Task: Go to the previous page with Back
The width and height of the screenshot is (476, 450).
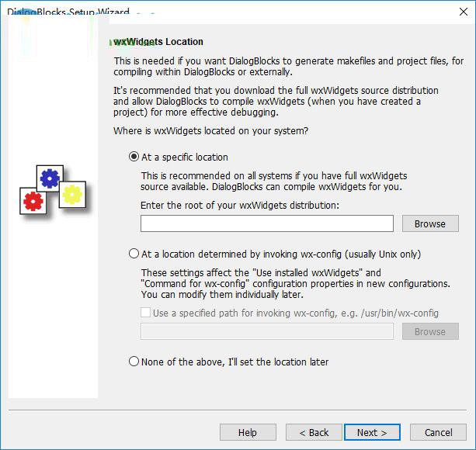Action: pos(314,432)
